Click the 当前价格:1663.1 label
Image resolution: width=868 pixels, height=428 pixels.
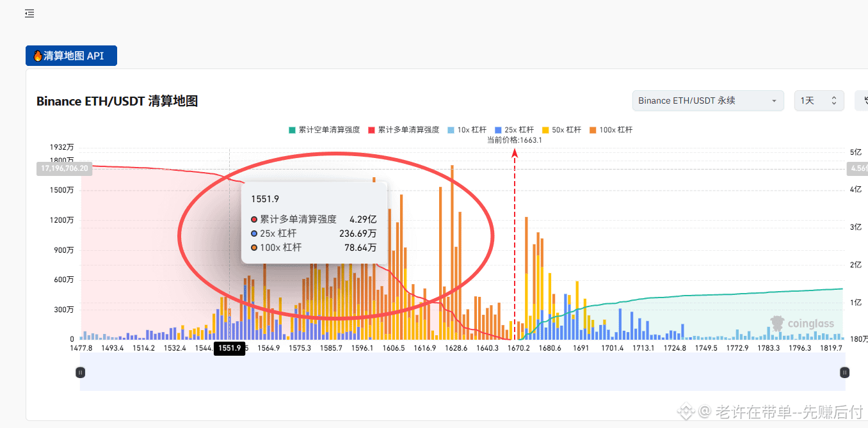click(x=515, y=140)
